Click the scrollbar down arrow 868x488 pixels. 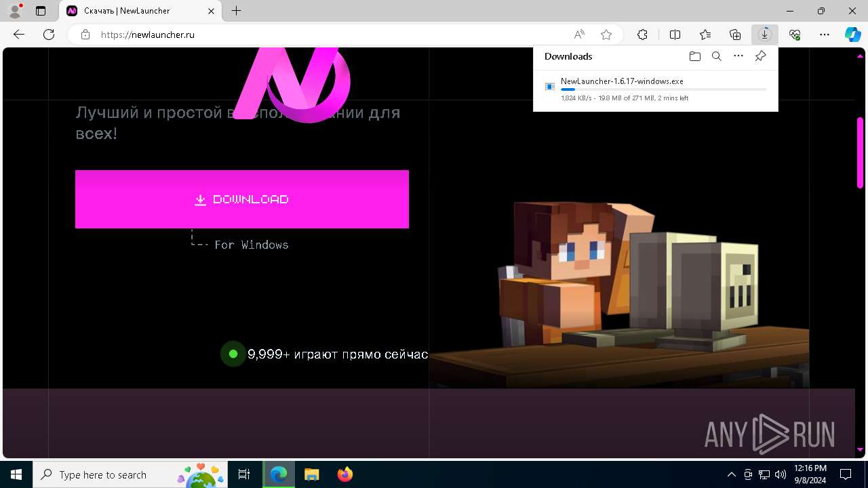[x=860, y=449]
